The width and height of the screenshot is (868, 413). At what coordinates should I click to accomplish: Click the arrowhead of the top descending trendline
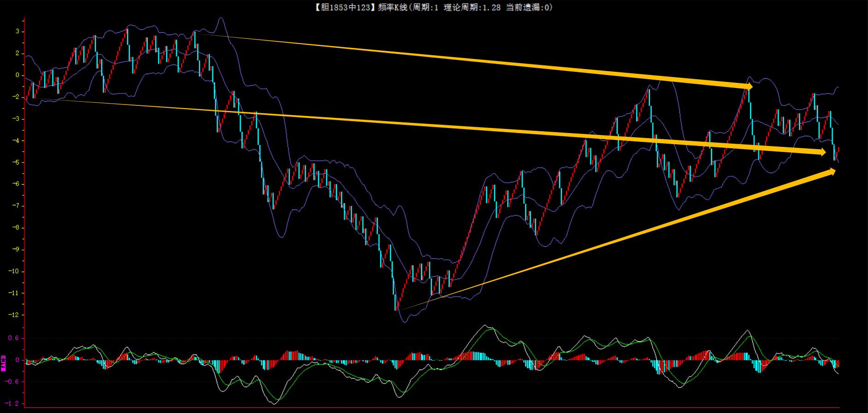tap(749, 86)
